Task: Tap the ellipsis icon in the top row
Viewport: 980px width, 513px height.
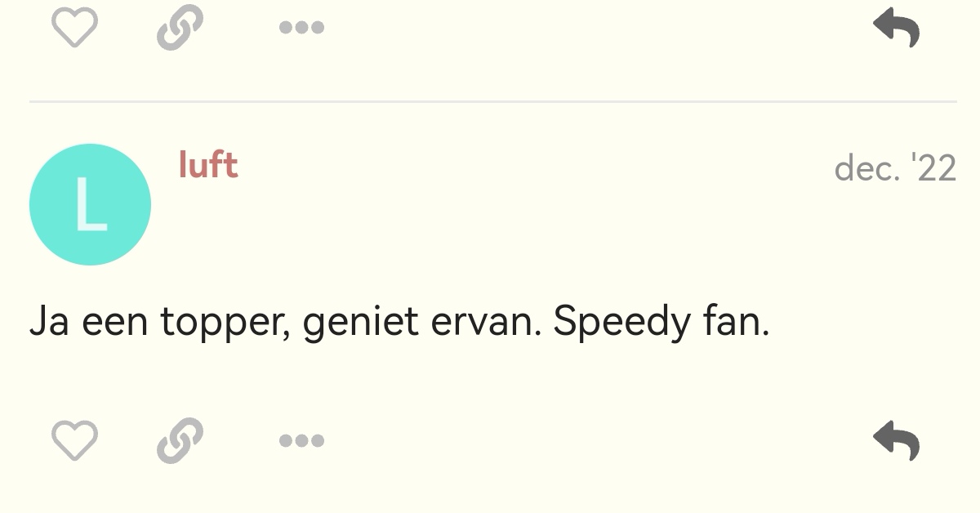Action: point(301,27)
